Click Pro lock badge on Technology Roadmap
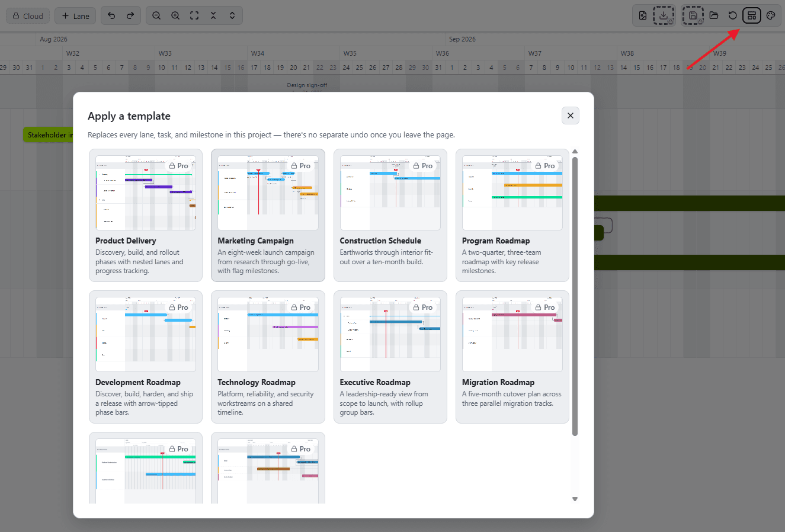The width and height of the screenshot is (785, 532). pyautogui.click(x=301, y=307)
